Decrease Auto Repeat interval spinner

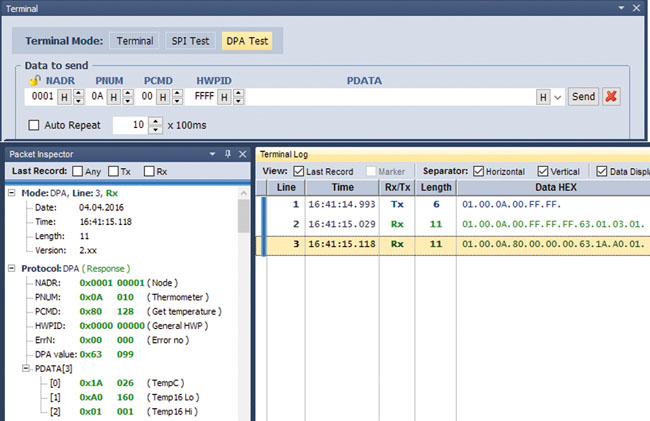(x=155, y=130)
